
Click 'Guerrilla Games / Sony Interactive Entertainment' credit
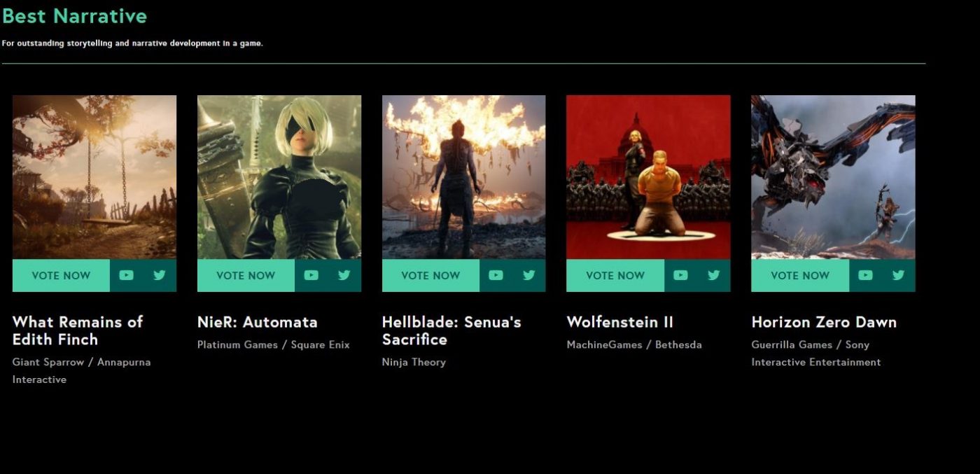tap(816, 353)
